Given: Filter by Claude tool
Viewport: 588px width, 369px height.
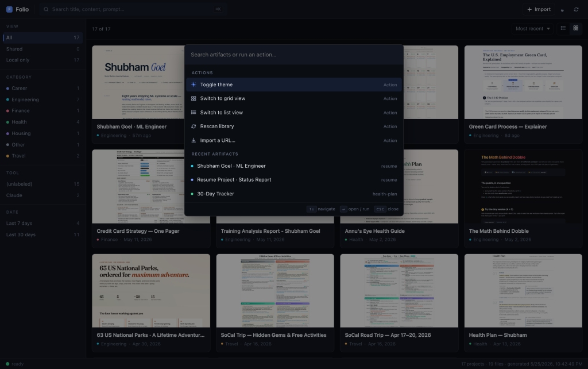Looking at the screenshot, I should pyautogui.click(x=42, y=195).
